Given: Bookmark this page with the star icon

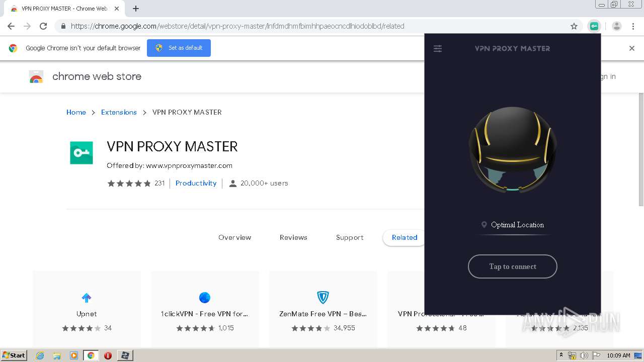Looking at the screenshot, I should 574,26.
